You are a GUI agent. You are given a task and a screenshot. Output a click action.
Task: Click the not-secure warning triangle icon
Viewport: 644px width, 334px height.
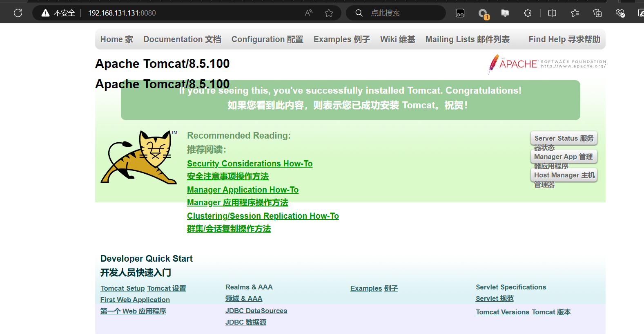(x=45, y=13)
